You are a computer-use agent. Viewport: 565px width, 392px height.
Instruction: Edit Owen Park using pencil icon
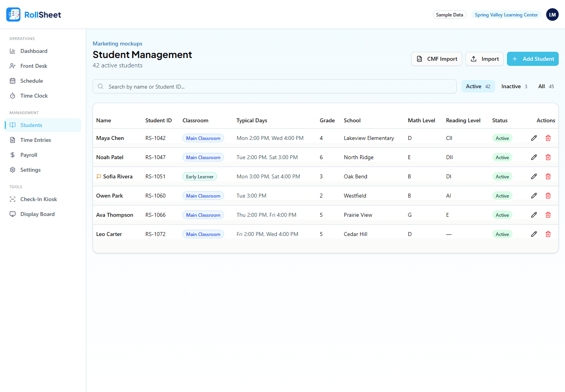(x=534, y=196)
